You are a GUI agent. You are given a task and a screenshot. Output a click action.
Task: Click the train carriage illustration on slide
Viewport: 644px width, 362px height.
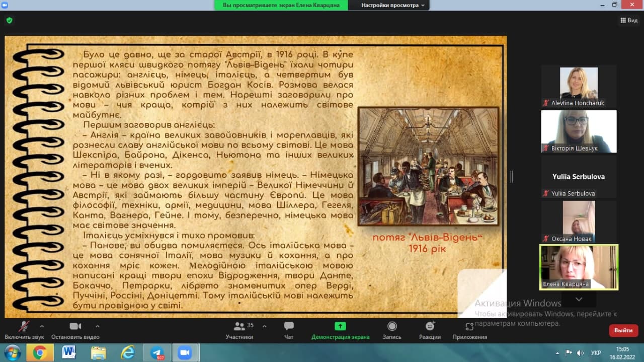click(428, 166)
